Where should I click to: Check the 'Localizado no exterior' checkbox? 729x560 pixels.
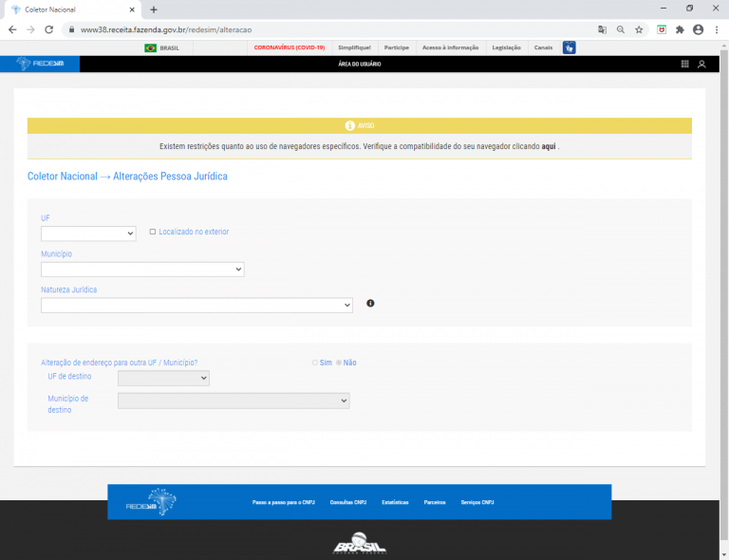pyautogui.click(x=153, y=232)
